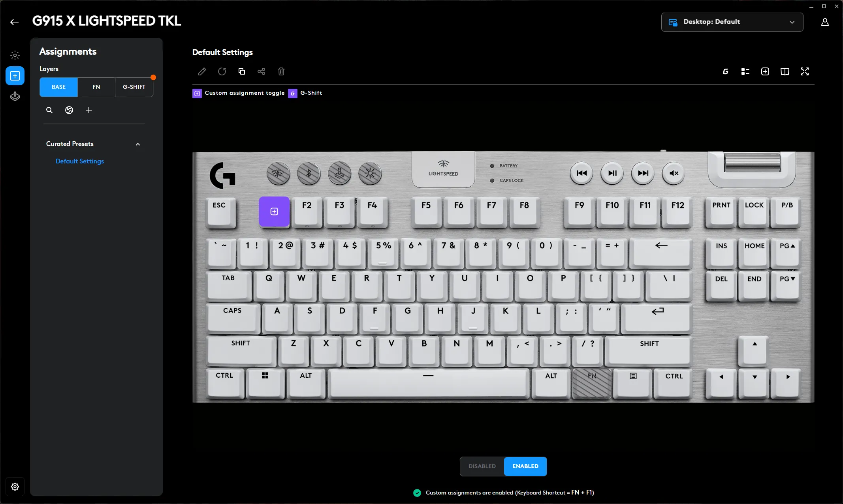The width and height of the screenshot is (843, 504).
Task: Open the list view toolbar icon
Action: pyautogui.click(x=745, y=71)
